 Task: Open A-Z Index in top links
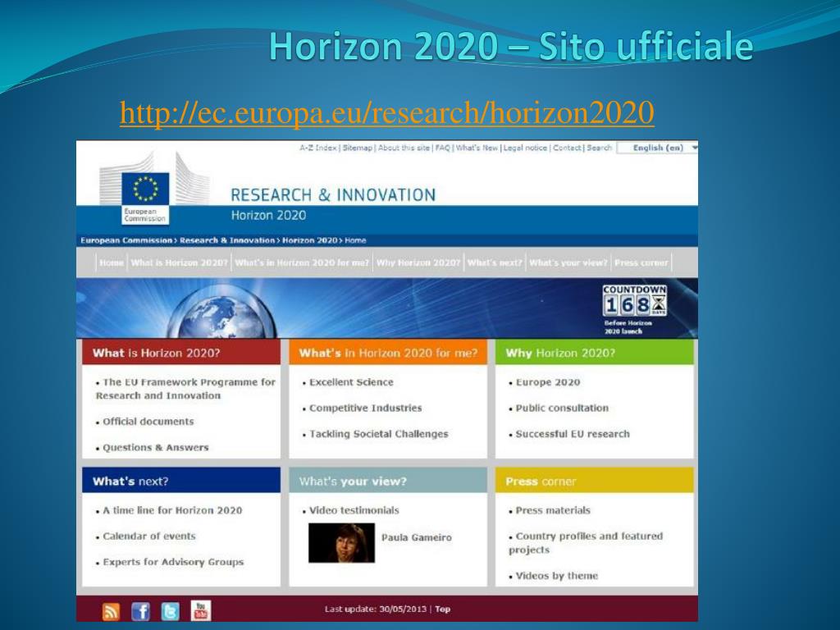[318, 148]
